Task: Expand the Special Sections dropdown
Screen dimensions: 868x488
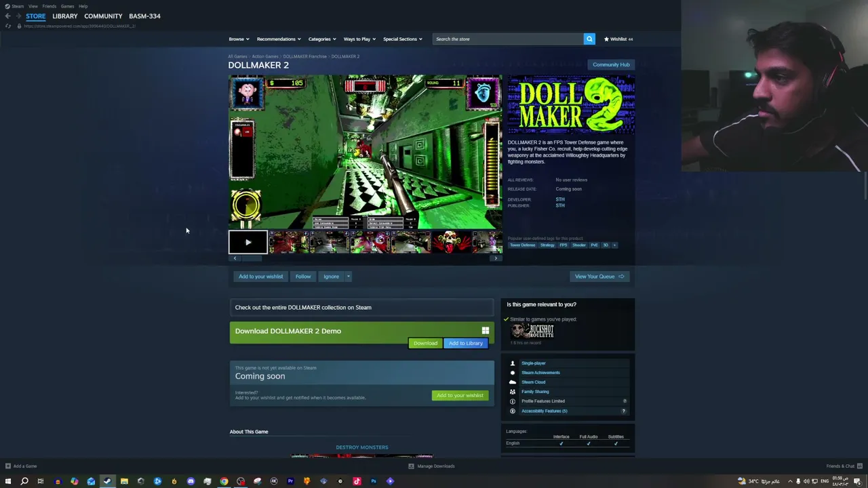Action: click(403, 39)
